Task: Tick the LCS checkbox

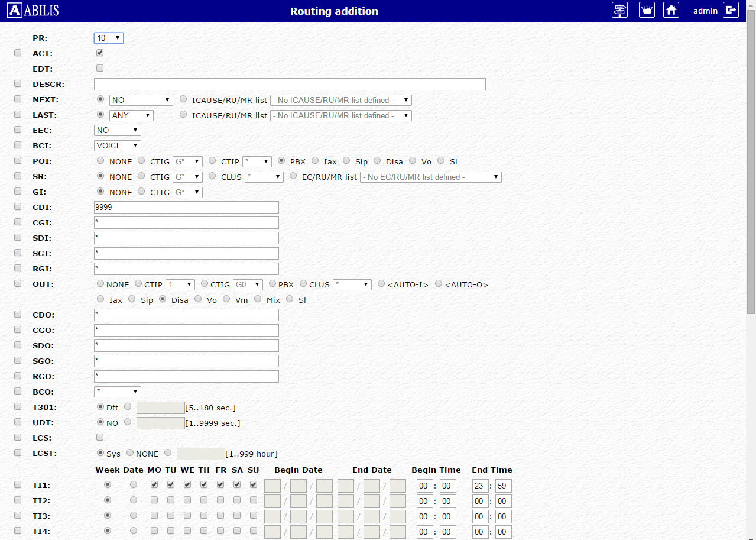Action: (x=100, y=438)
